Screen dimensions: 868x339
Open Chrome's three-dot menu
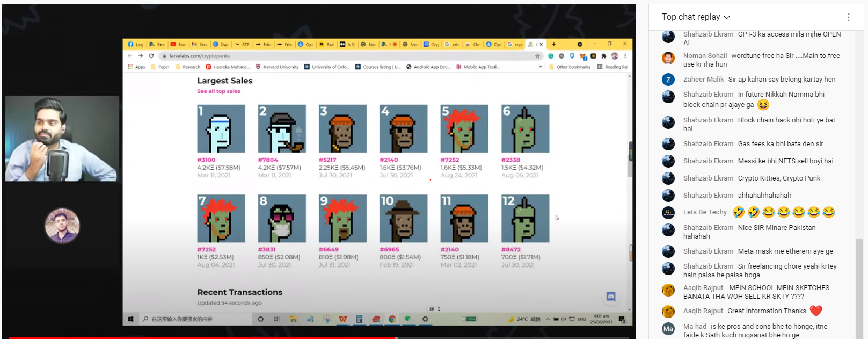625,56
